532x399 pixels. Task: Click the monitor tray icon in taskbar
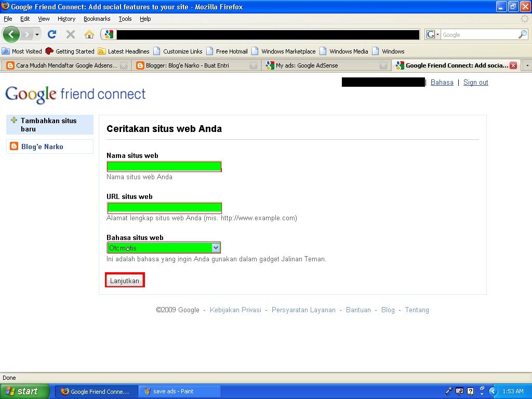pos(459,391)
